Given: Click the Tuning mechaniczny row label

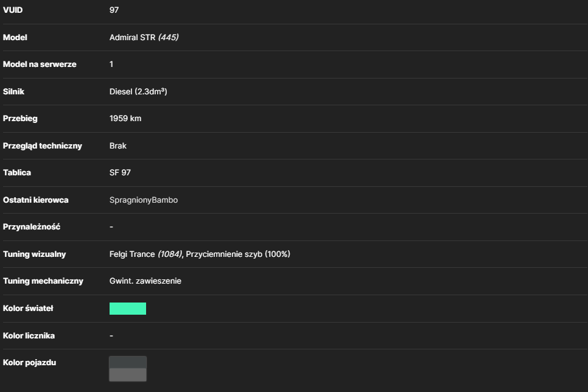Looking at the screenshot, I should pyautogui.click(x=43, y=281).
